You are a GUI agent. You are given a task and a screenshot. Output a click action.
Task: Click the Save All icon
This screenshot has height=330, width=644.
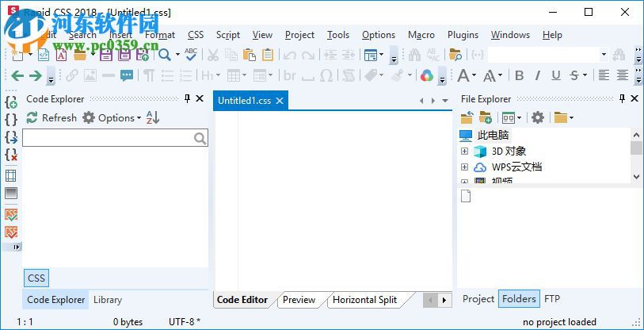124,54
